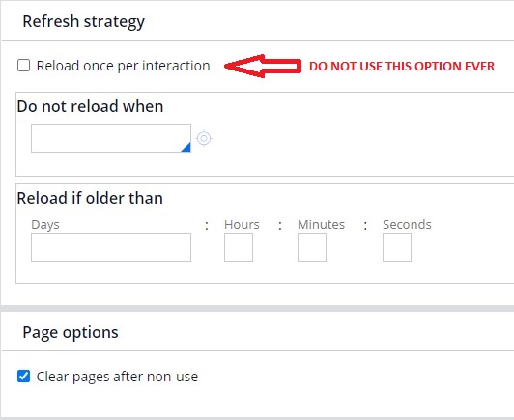The height and width of the screenshot is (420, 514).
Task: Select the Hours input box
Action: pos(239,247)
